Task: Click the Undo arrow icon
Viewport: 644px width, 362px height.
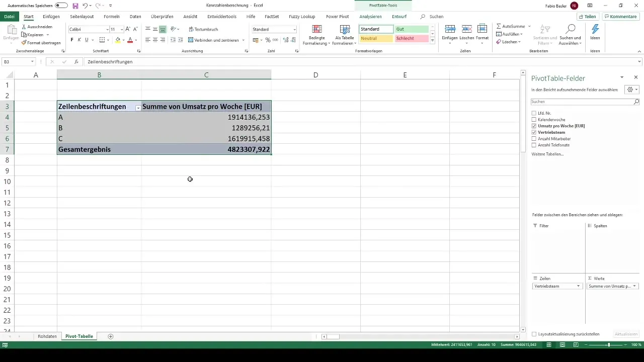Action: 85,6
